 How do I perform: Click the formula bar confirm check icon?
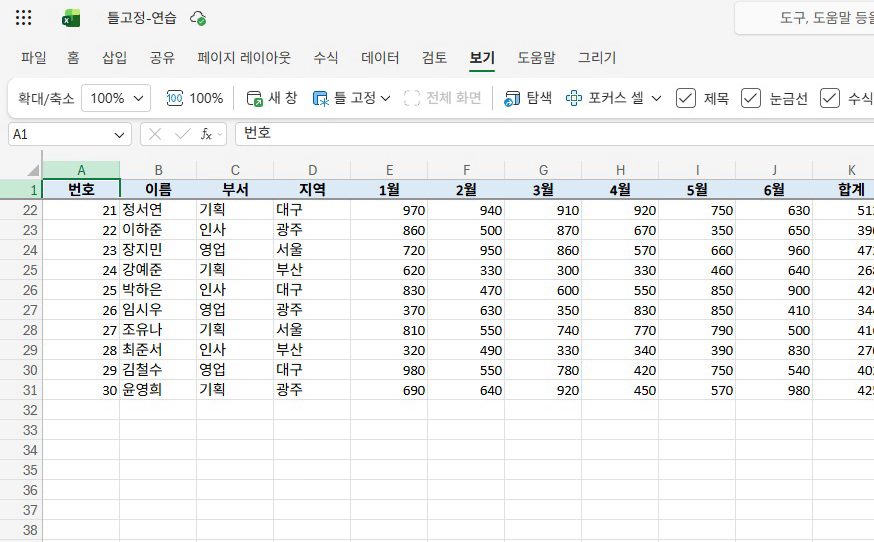coord(182,134)
